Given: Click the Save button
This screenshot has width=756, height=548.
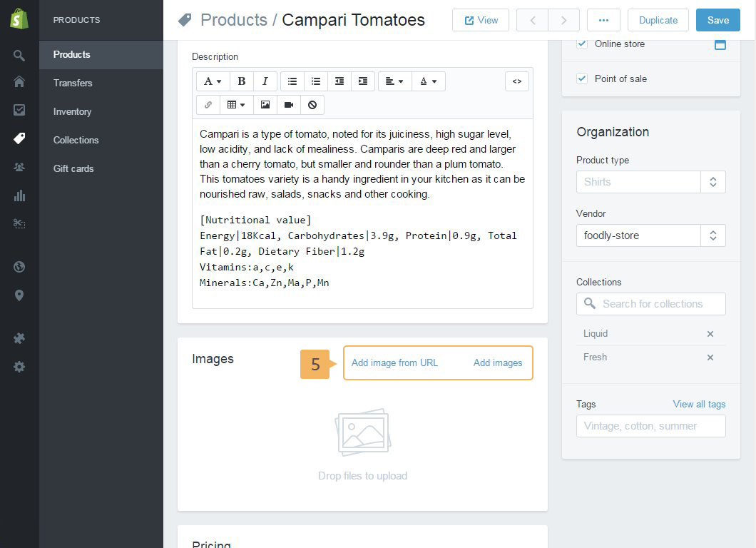Looking at the screenshot, I should click(717, 20).
